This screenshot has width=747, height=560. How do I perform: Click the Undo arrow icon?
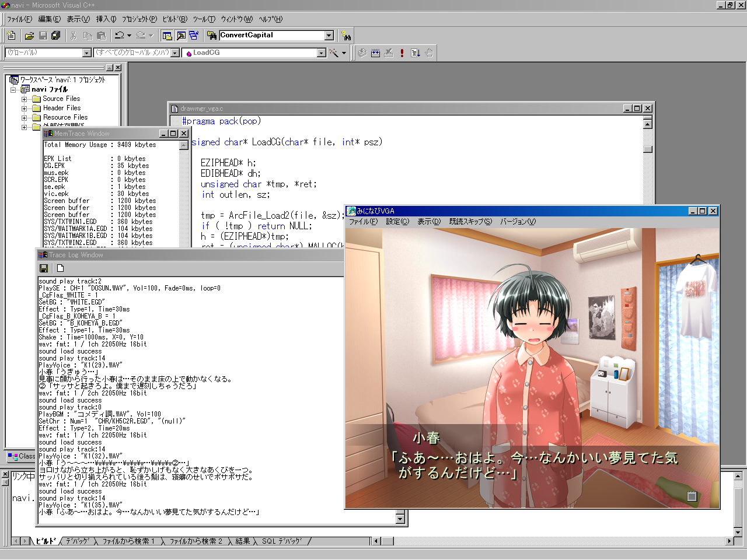coord(119,36)
